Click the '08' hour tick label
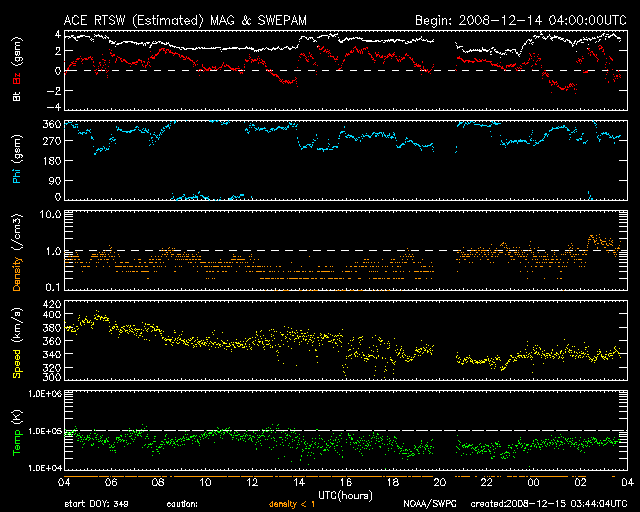The image size is (640, 512). point(158,483)
